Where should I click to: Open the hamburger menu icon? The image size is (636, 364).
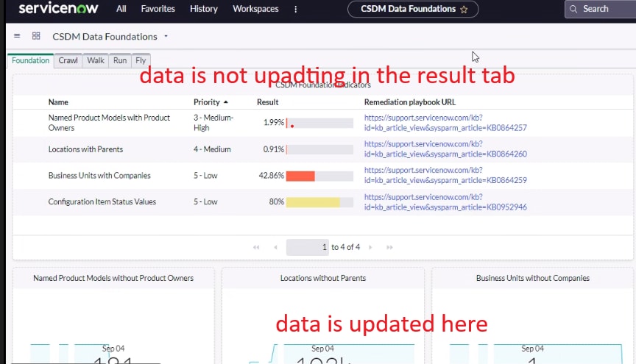click(17, 36)
